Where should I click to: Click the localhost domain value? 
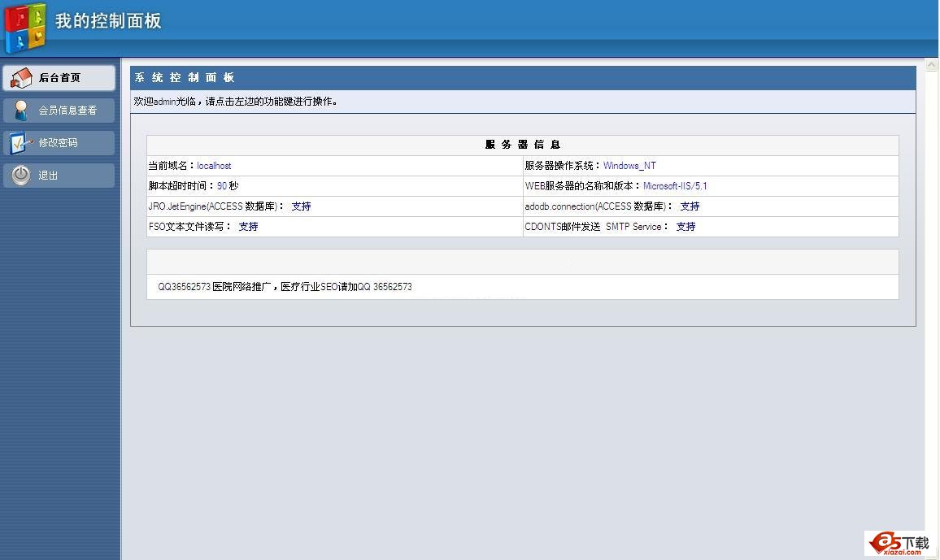tap(214, 165)
